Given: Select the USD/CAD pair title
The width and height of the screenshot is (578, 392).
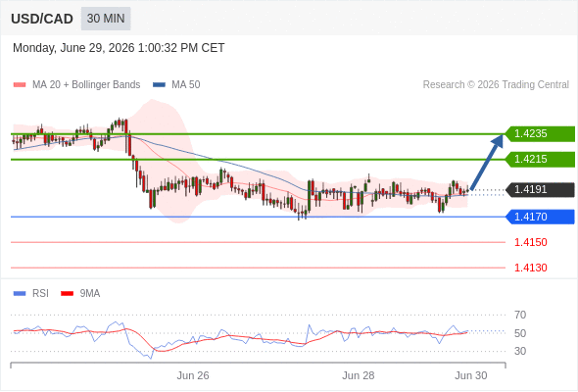Looking at the screenshot, I should point(42,19).
